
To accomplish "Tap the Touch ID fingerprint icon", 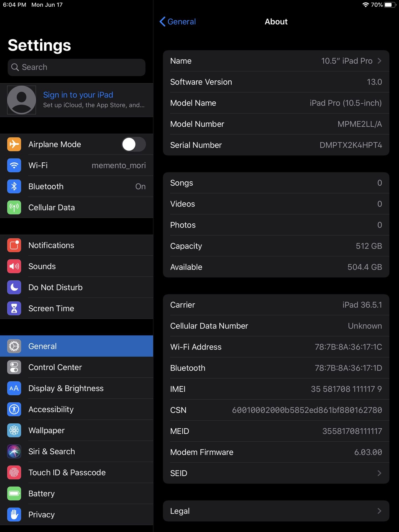I will tap(14, 472).
